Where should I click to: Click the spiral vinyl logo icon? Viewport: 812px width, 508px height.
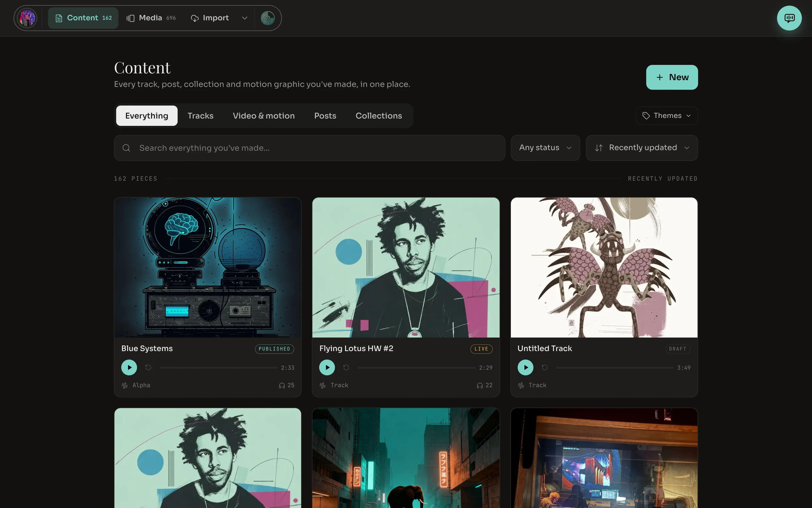click(267, 18)
